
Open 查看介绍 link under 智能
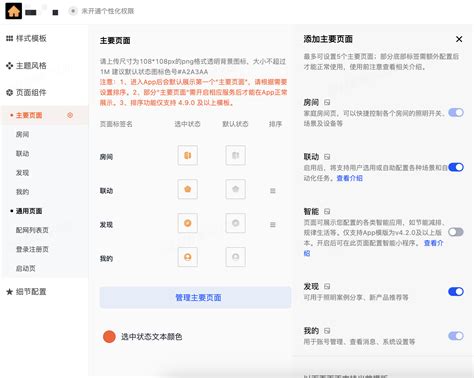click(433, 243)
